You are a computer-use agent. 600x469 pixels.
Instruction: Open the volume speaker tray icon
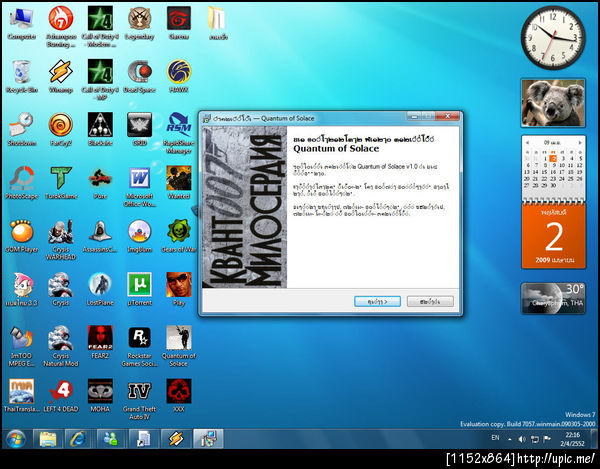pos(522,439)
